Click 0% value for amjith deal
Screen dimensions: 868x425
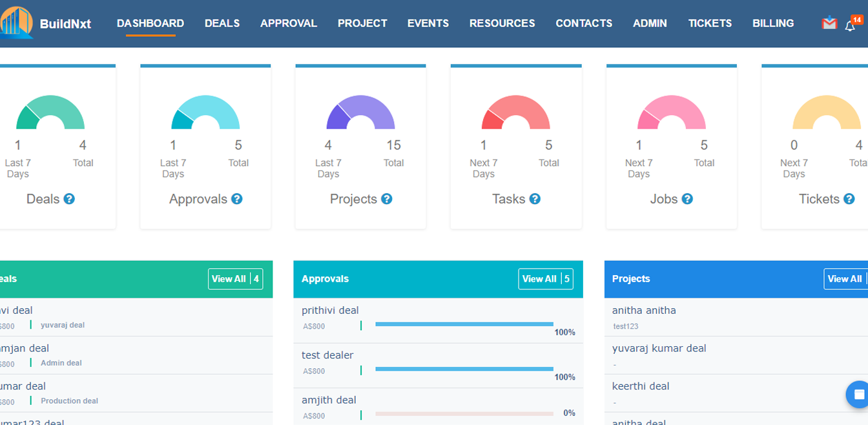[x=569, y=413]
